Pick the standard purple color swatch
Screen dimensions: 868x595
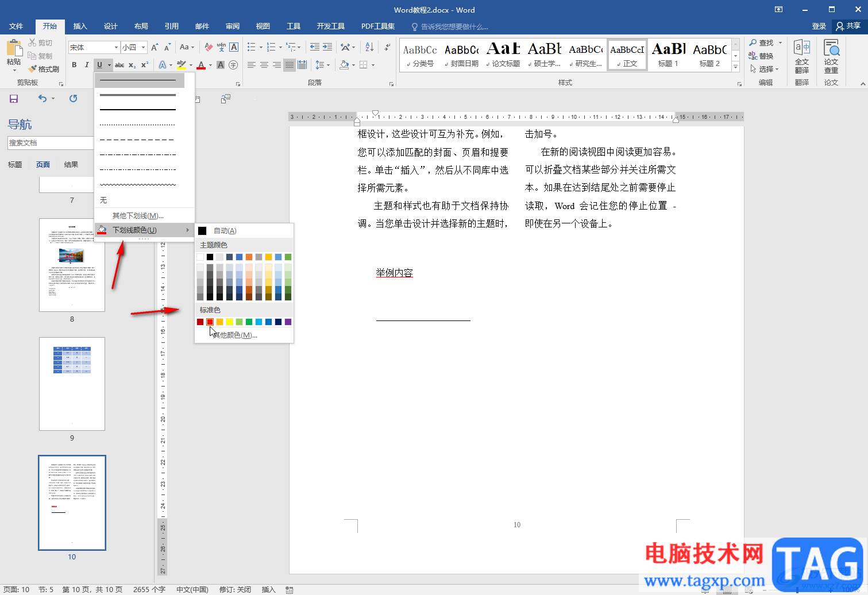(x=288, y=322)
